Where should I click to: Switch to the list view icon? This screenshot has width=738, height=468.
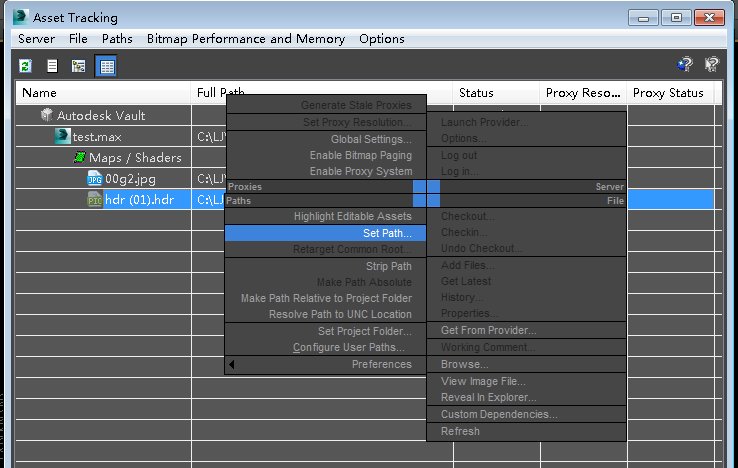pyautogui.click(x=52, y=66)
